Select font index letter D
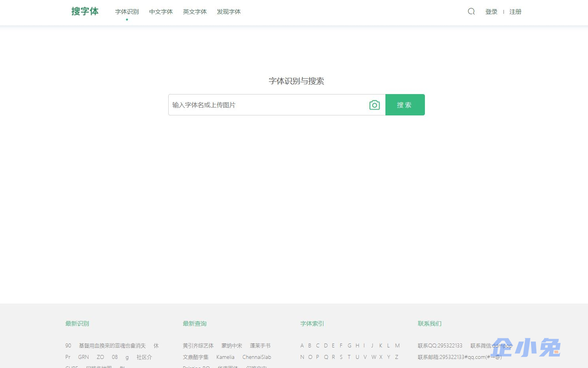 [326, 346]
